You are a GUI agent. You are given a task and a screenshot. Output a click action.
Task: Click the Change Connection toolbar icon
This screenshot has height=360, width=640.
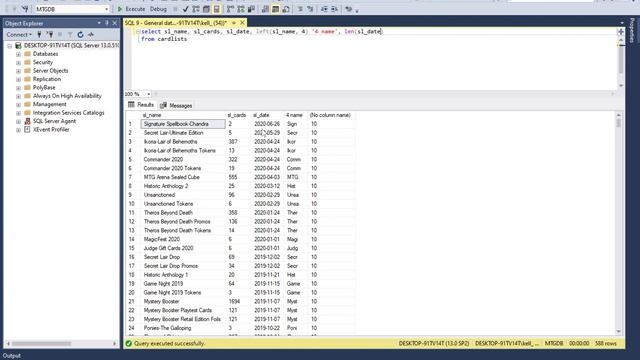tap(24, 9)
